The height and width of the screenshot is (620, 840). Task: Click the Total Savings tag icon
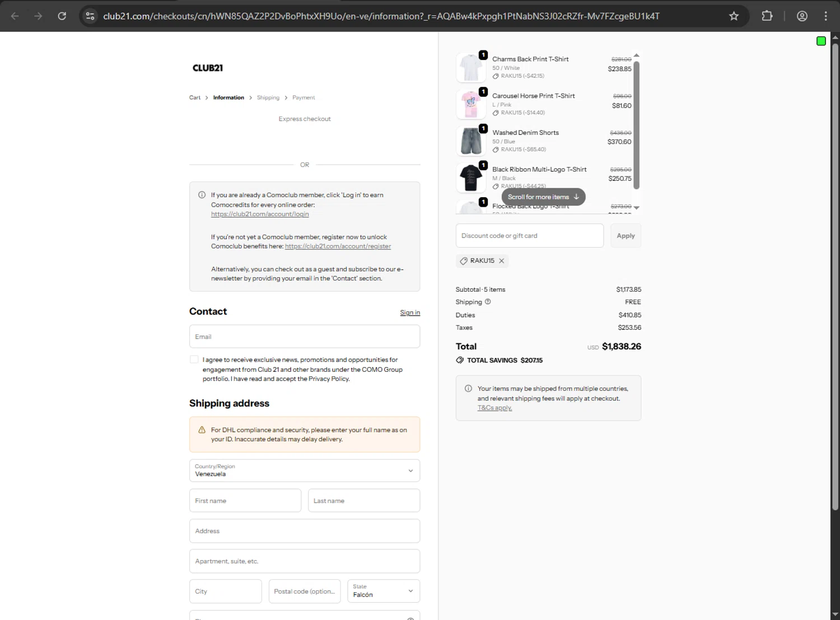[x=460, y=360]
